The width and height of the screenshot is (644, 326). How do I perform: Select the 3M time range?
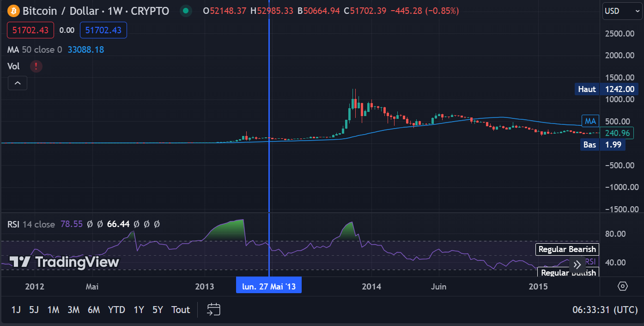tap(73, 310)
